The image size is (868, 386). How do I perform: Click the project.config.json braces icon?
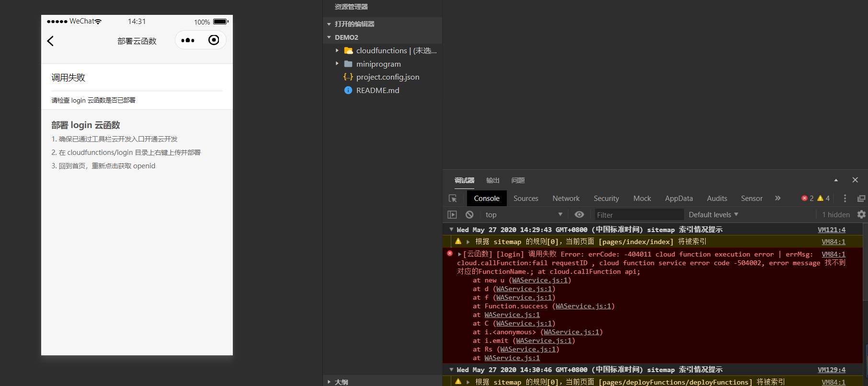[348, 77]
